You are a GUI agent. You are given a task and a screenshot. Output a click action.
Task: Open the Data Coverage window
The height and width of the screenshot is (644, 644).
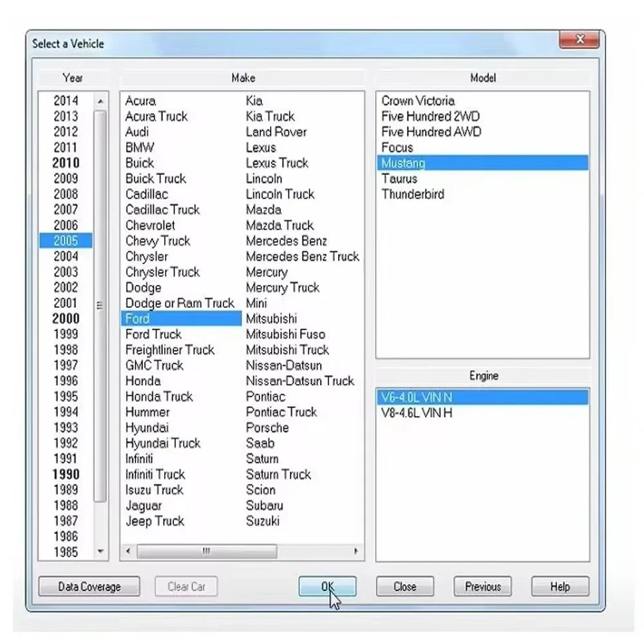(x=89, y=587)
